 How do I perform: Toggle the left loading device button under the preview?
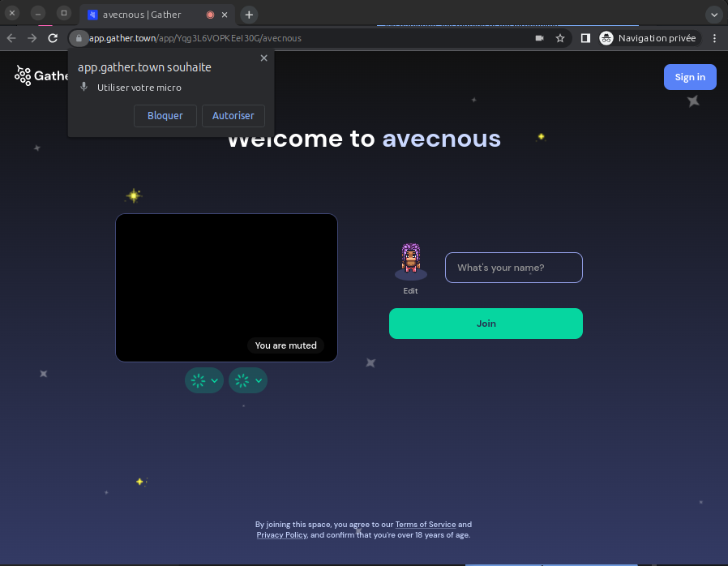point(198,380)
